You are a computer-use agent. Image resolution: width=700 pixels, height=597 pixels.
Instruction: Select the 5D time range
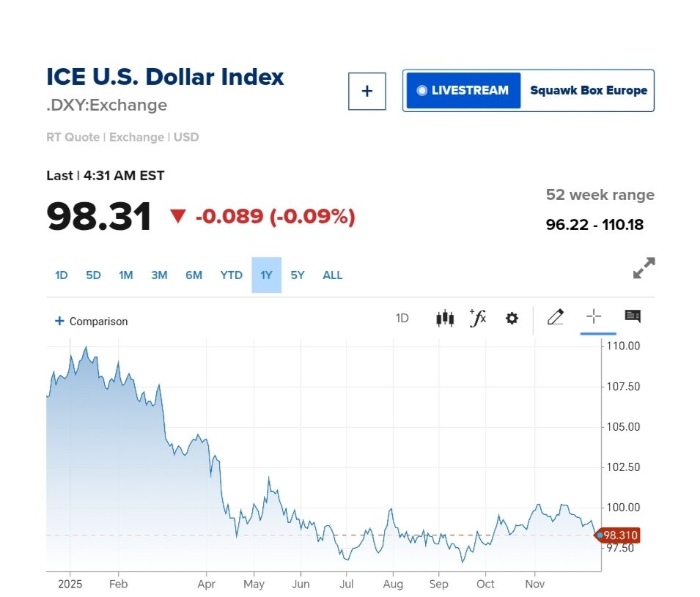pos(93,275)
